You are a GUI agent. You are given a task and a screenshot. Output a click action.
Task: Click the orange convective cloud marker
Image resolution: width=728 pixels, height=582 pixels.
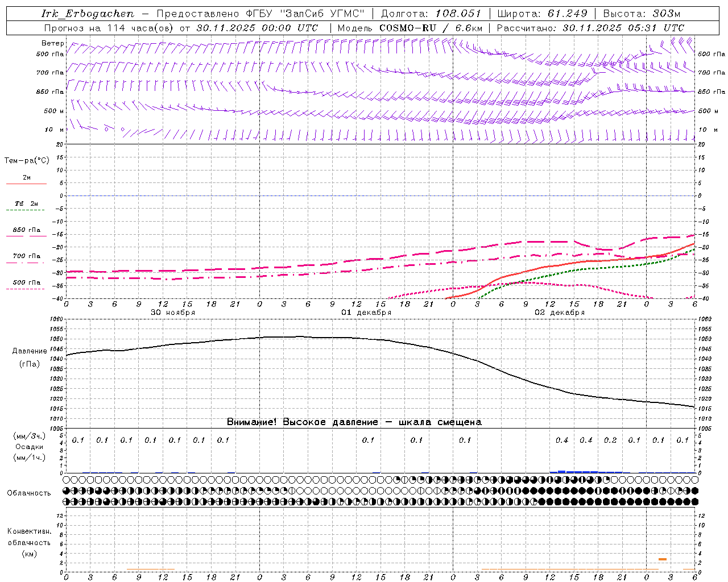(663, 559)
